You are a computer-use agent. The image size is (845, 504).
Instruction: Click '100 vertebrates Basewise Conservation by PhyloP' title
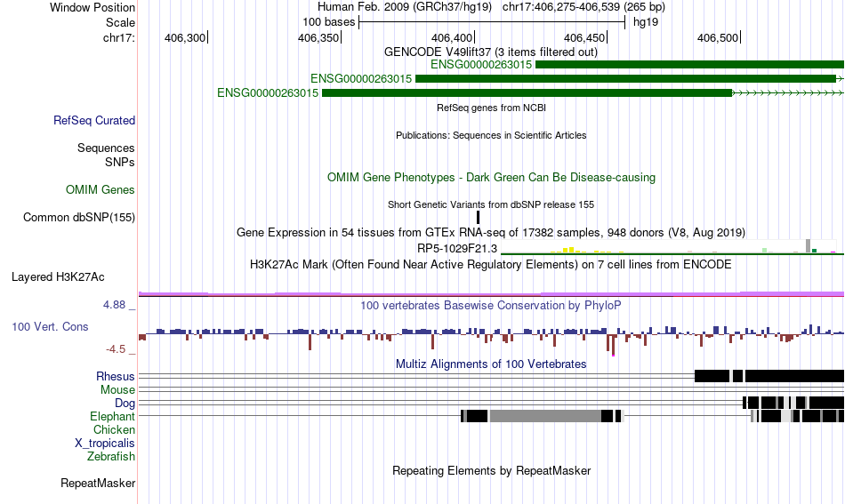click(491, 305)
